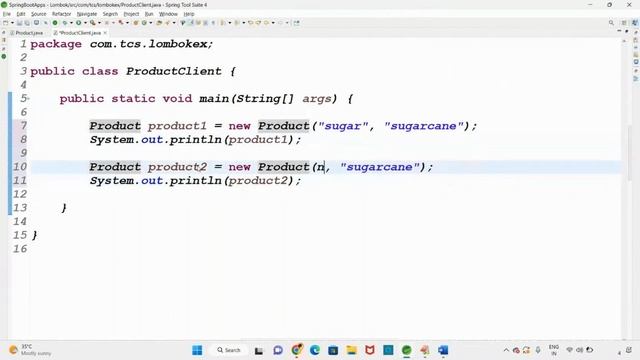
Task: Click the Save All toolbar icon
Action: tap(27, 22)
